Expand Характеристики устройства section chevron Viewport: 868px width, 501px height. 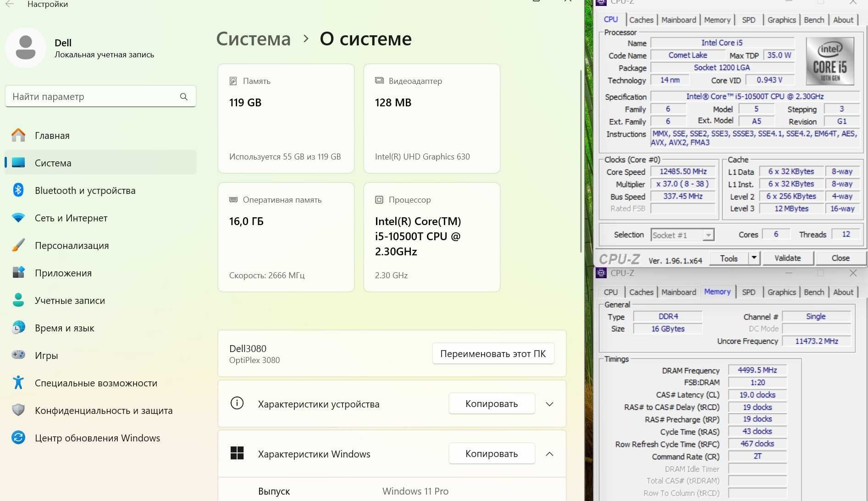[x=549, y=404]
